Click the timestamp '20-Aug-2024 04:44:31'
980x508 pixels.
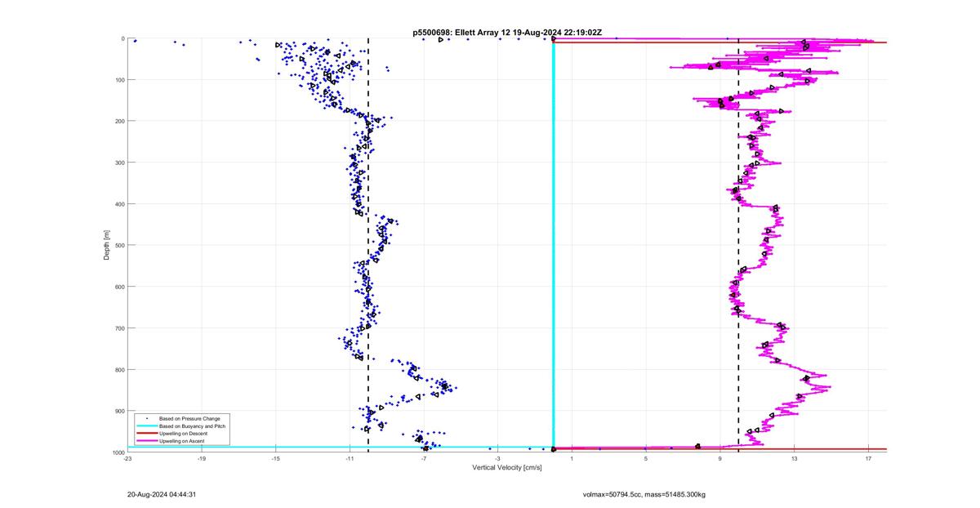point(162,494)
